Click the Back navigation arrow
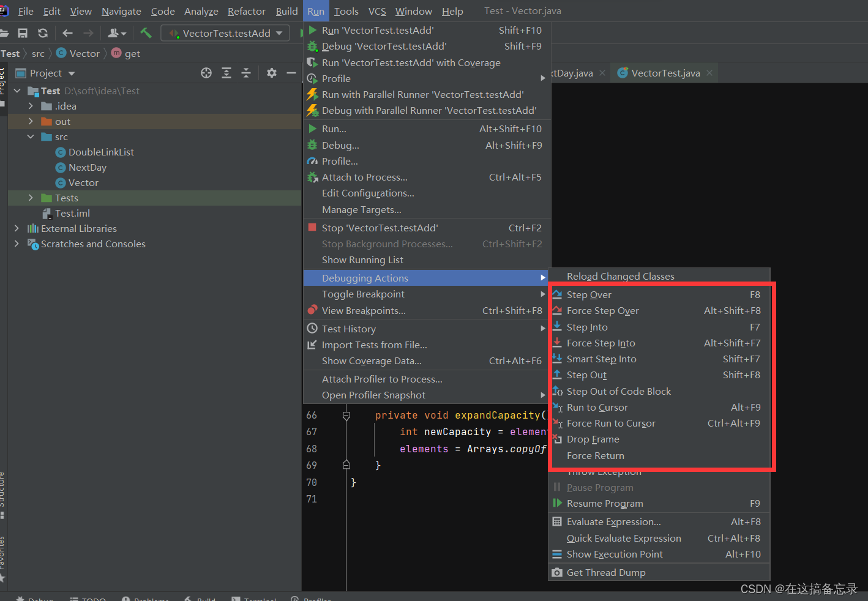Screen dimensions: 868x601 click(67, 33)
